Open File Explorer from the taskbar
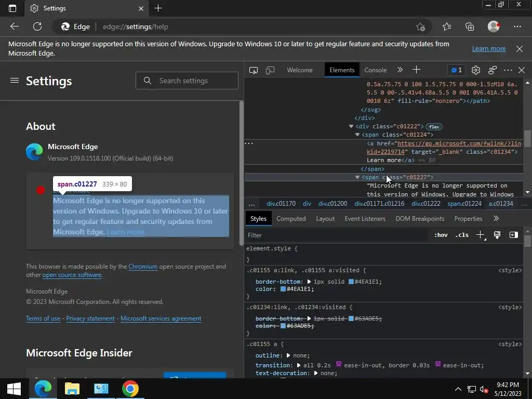Image resolution: width=532 pixels, height=399 pixels. pos(72,389)
